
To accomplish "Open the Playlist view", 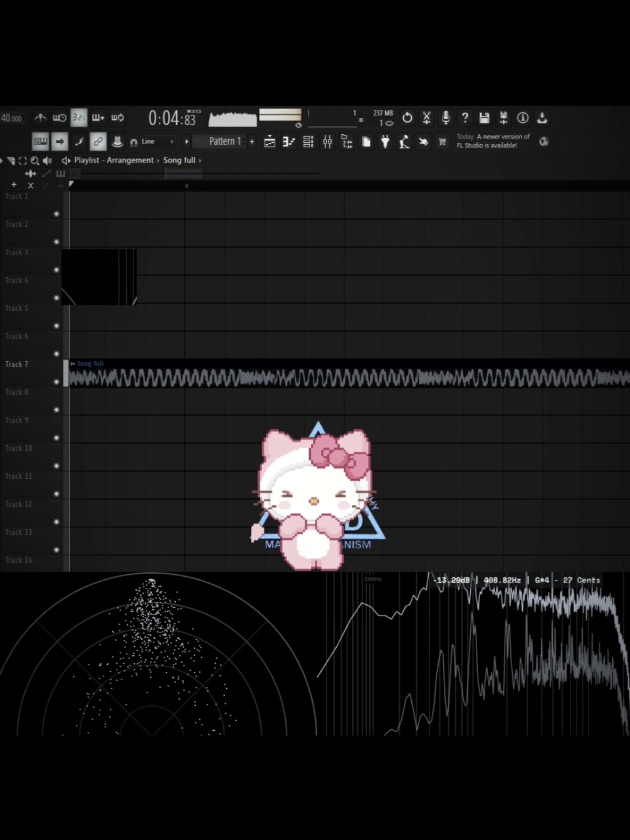I will click(x=270, y=142).
